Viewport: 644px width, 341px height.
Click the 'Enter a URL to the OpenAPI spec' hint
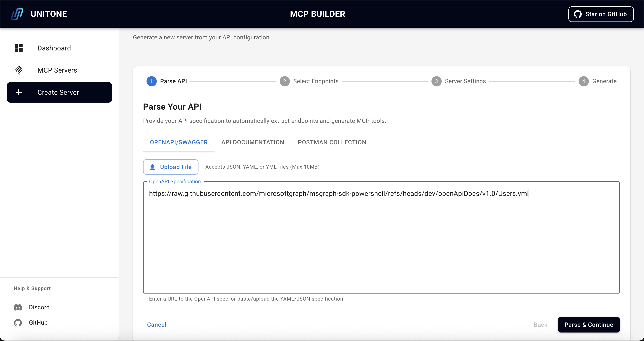click(246, 299)
